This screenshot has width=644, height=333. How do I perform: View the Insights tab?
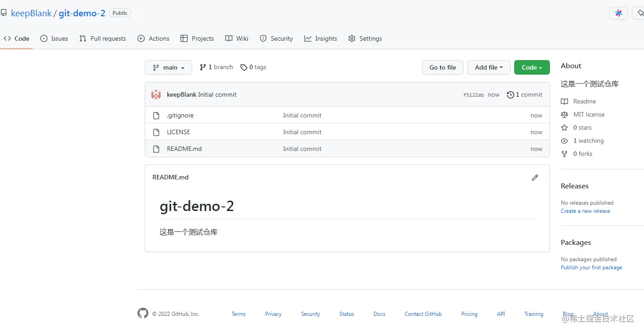(x=321, y=38)
